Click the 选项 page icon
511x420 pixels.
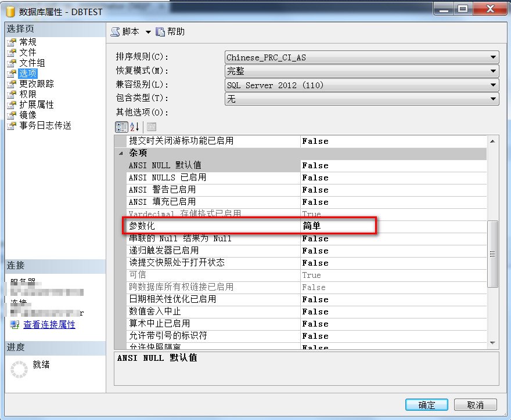coord(12,73)
